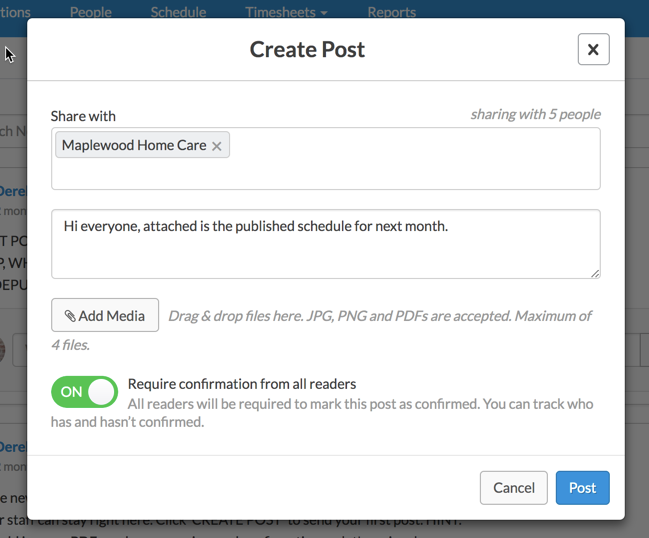
Task: Click the "sharing with 5 people" text
Action: coord(535,114)
